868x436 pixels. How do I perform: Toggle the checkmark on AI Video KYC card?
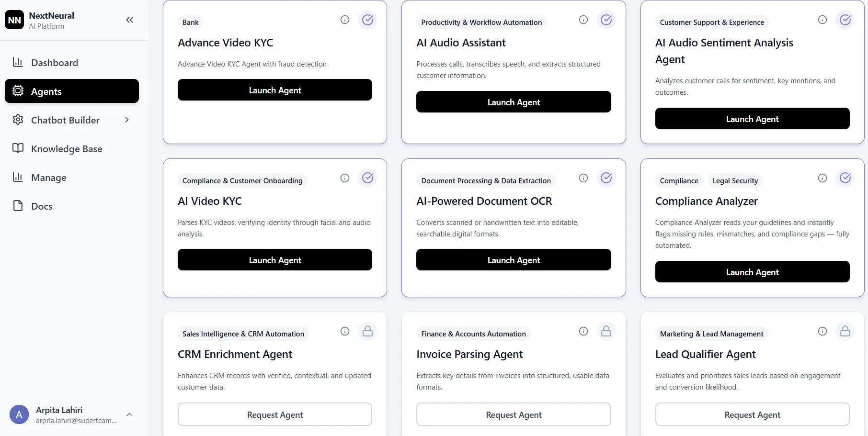tap(367, 178)
